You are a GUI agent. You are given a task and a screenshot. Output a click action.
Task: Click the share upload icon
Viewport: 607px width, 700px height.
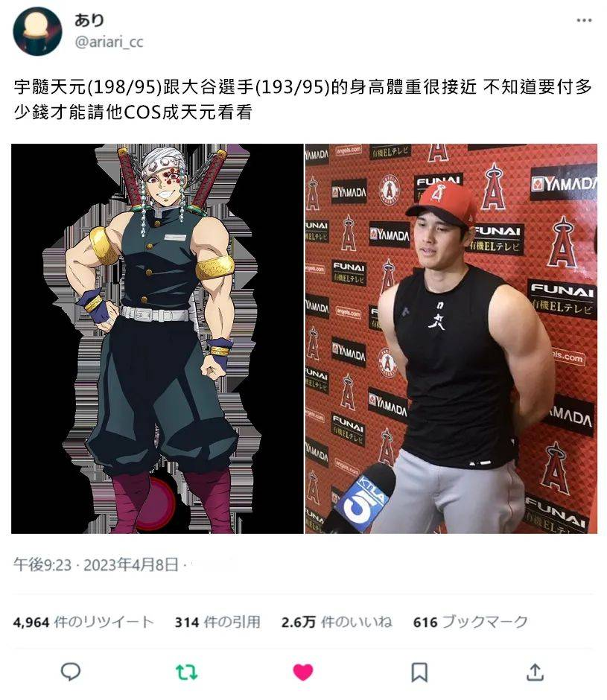[x=535, y=672]
